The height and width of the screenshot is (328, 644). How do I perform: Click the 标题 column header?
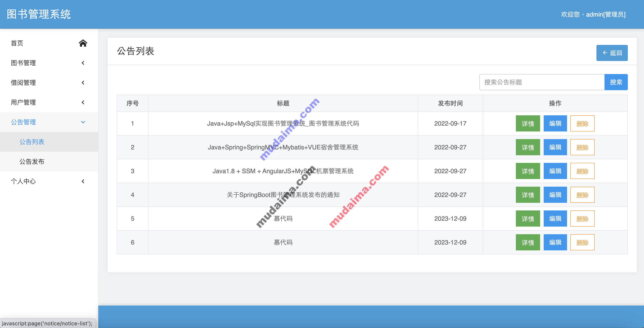click(283, 103)
